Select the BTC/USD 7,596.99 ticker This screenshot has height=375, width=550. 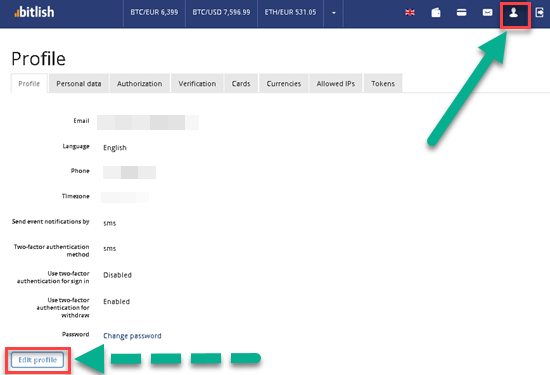(221, 12)
